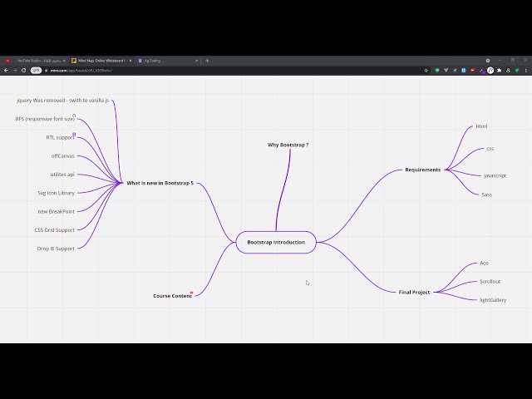Select the jquery Was removed node

tap(63, 101)
